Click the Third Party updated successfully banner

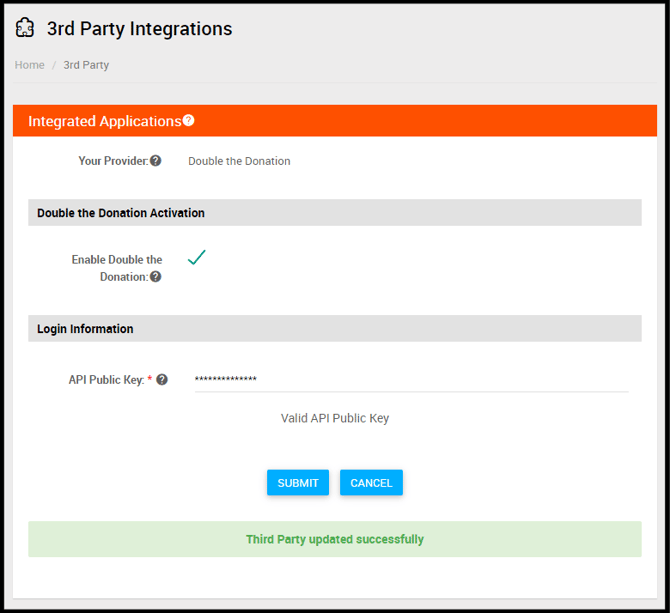click(x=334, y=539)
